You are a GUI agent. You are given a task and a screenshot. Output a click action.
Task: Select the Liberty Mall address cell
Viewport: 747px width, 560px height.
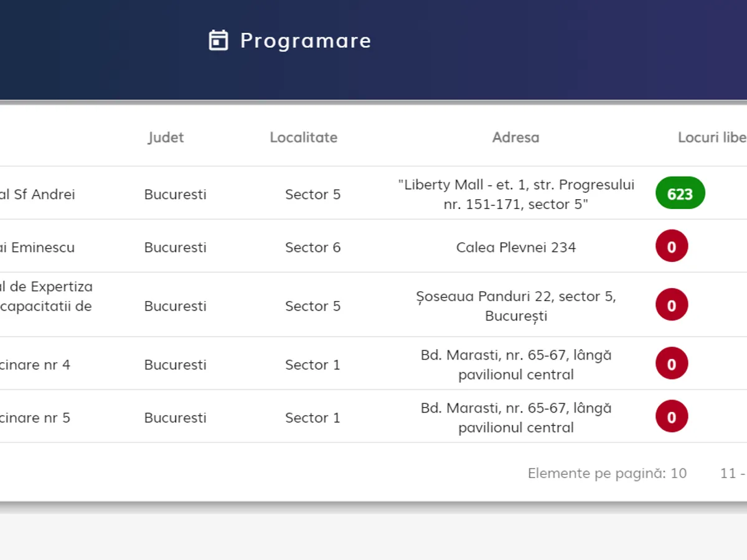515,194
